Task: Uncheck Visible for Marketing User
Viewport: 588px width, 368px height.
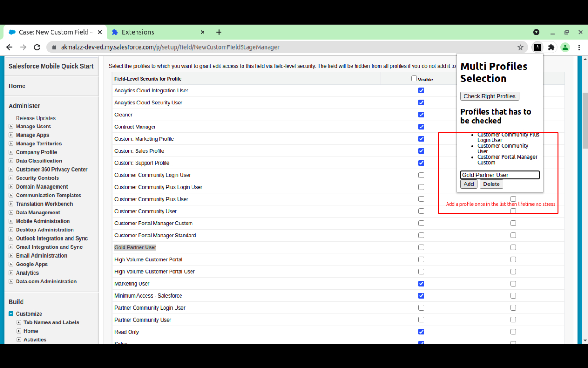Action: (x=421, y=283)
